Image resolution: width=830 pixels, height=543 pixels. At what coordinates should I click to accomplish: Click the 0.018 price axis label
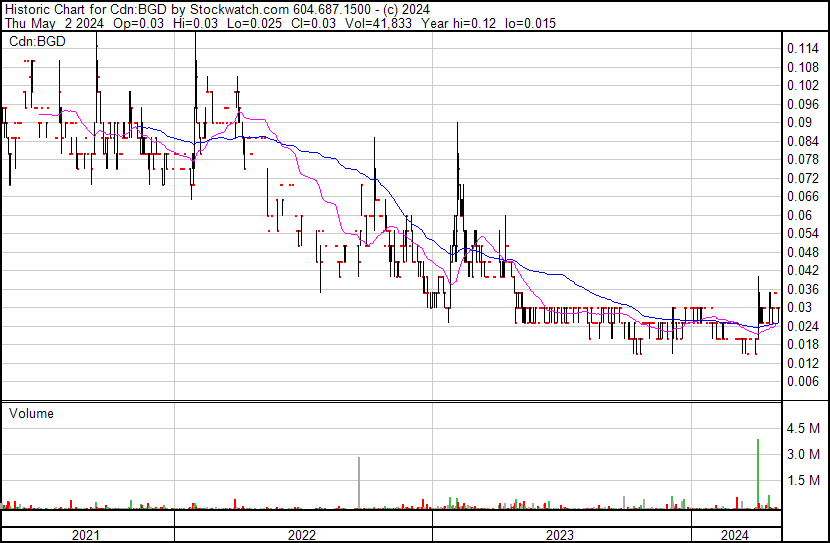803,345
